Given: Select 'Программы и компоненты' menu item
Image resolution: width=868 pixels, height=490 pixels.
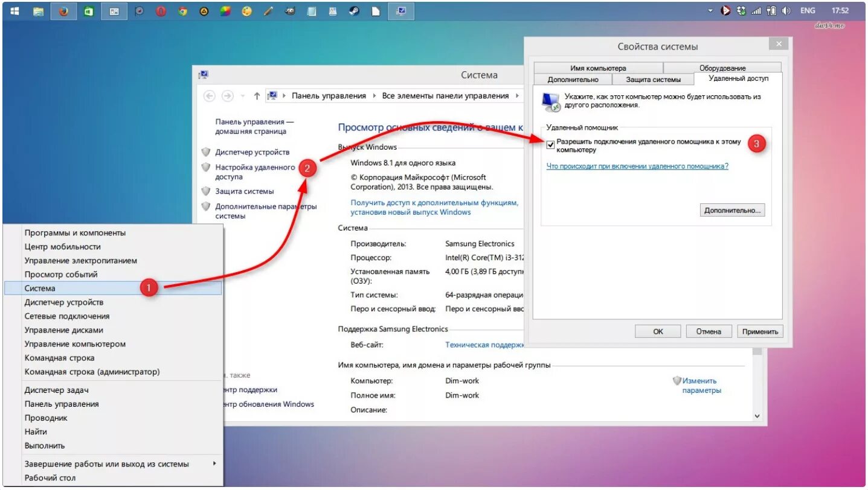Looking at the screenshot, I should [x=113, y=232].
